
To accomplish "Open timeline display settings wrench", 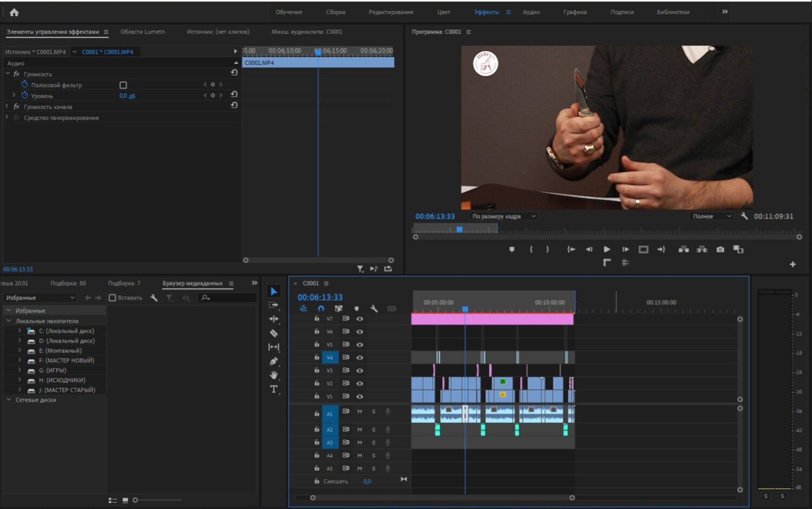I will [x=374, y=308].
